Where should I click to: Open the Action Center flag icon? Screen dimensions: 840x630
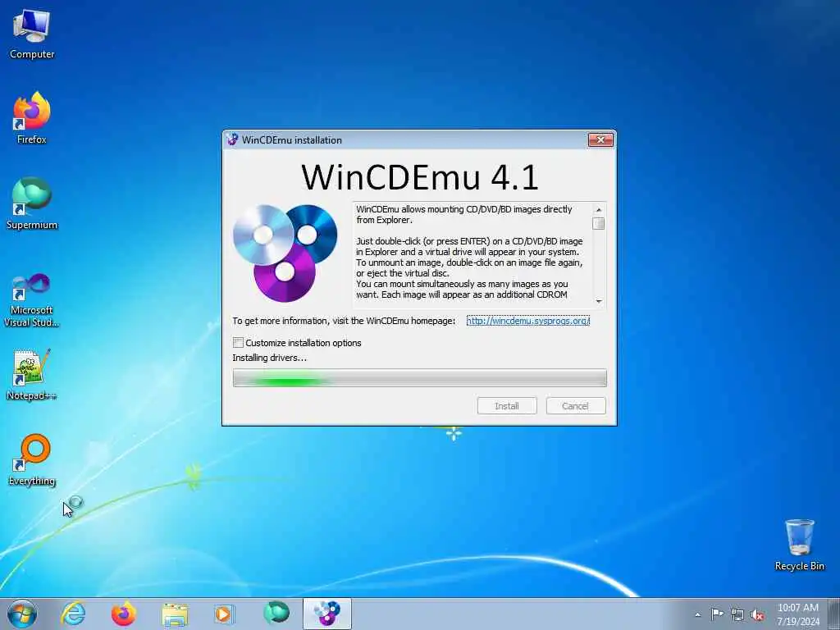(x=717, y=614)
